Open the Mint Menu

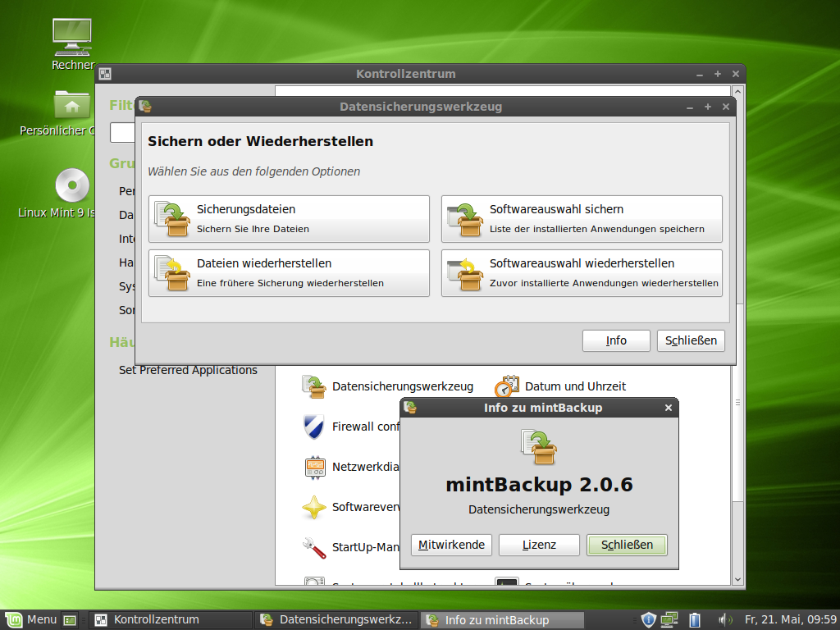30,619
